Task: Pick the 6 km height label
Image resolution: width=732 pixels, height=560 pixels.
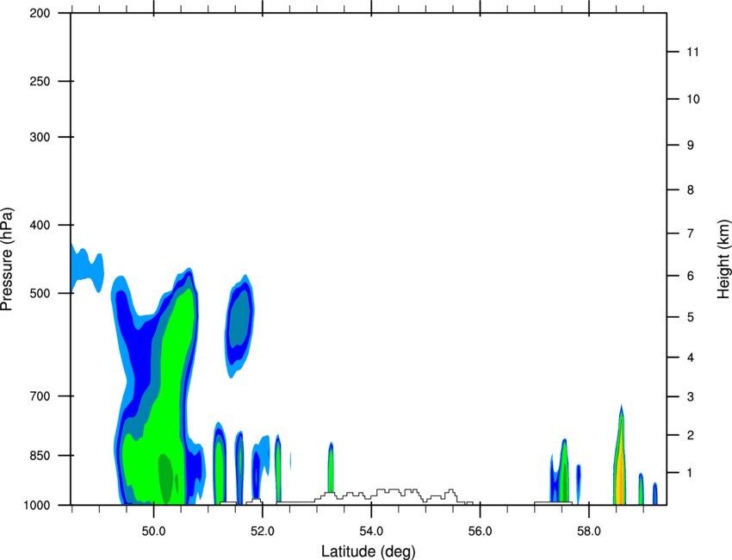Action: pos(691,276)
